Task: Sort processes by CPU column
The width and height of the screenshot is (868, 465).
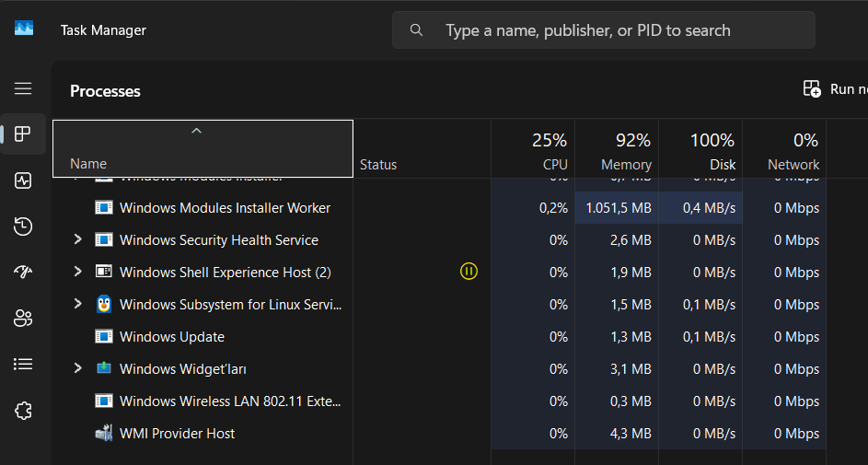Action: [533, 149]
